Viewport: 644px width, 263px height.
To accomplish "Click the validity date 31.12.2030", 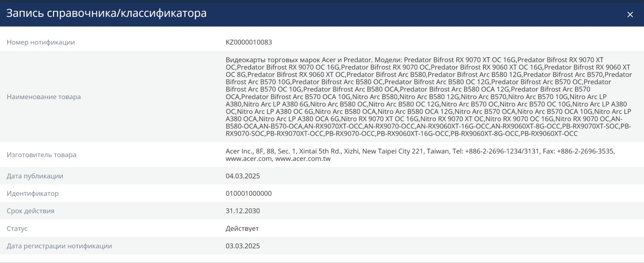I will coord(243,211).
